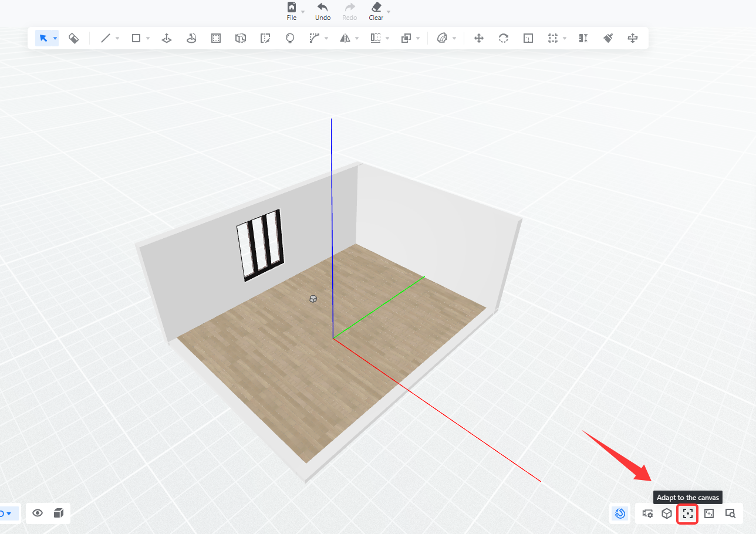The width and height of the screenshot is (756, 534).
Task: Select the follow-me sweep tool
Action: (191, 38)
